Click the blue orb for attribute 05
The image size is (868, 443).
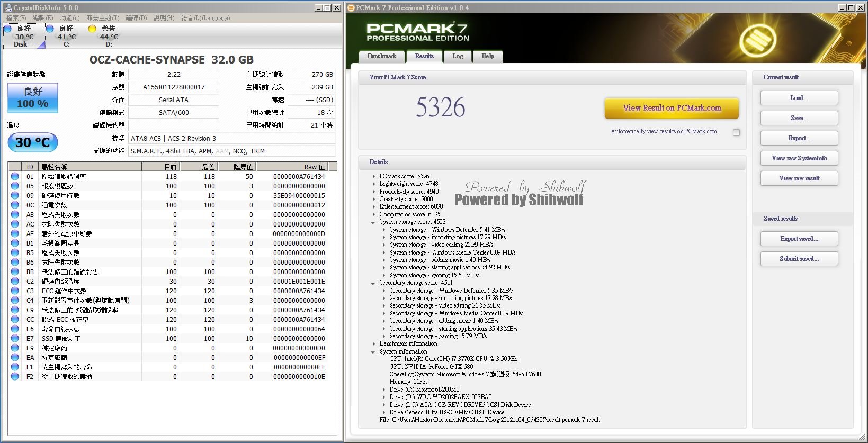click(15, 186)
